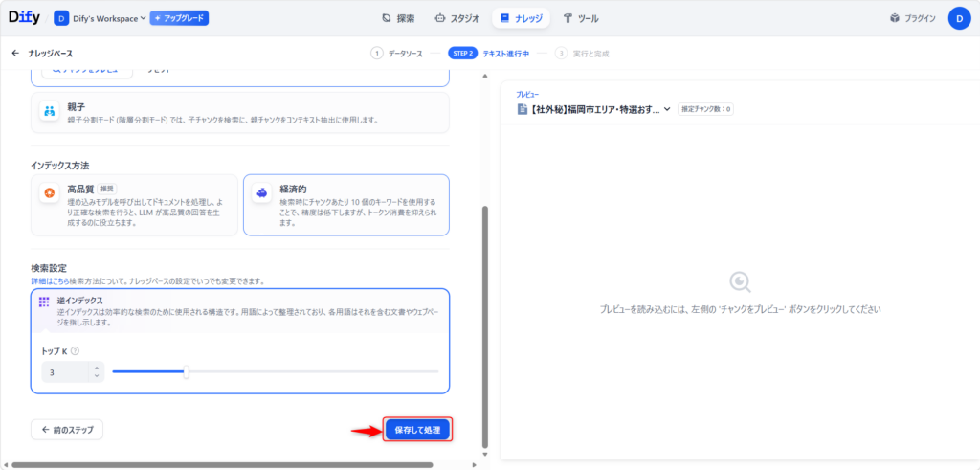Click the 逆インデックス grid icon
This screenshot has height=470, width=980.
44,302
